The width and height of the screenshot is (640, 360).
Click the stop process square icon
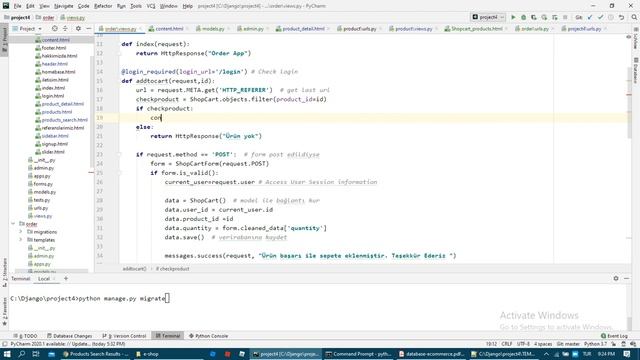click(565, 18)
